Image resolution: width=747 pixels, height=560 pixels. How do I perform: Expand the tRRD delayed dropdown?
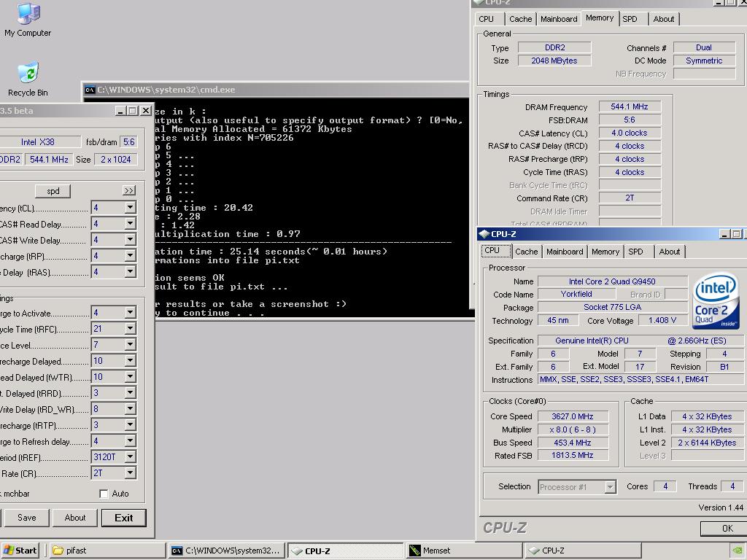click(130, 393)
